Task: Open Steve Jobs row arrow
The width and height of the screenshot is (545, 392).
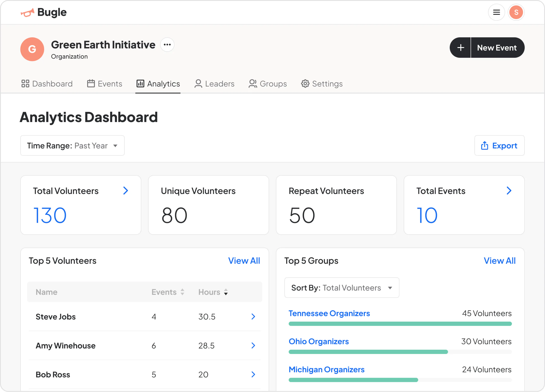Action: [x=253, y=317]
